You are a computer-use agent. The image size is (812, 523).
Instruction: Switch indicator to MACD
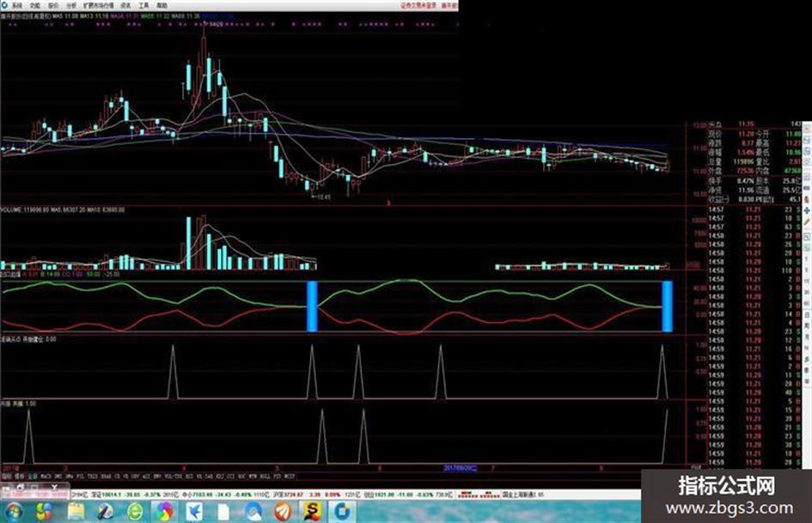(x=46, y=476)
